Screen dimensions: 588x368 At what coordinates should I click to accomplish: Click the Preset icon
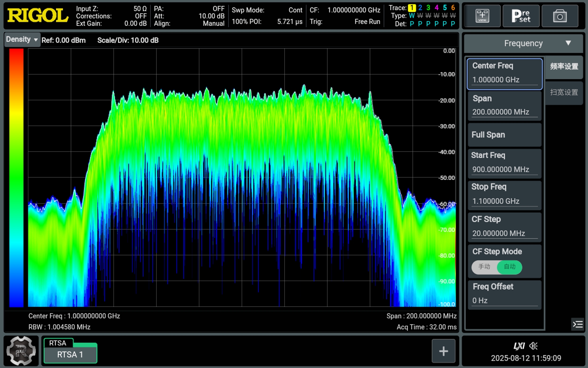pos(521,16)
